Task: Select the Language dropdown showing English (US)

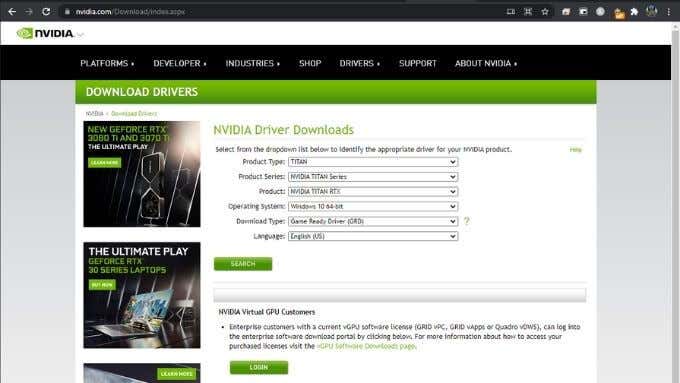Action: (x=373, y=236)
